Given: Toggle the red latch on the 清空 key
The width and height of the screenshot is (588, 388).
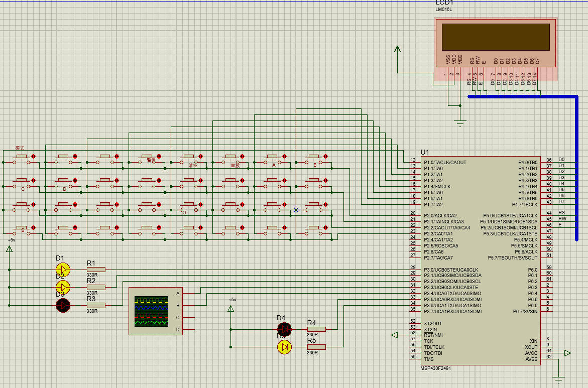Looking at the screenshot, I should coord(201,156).
